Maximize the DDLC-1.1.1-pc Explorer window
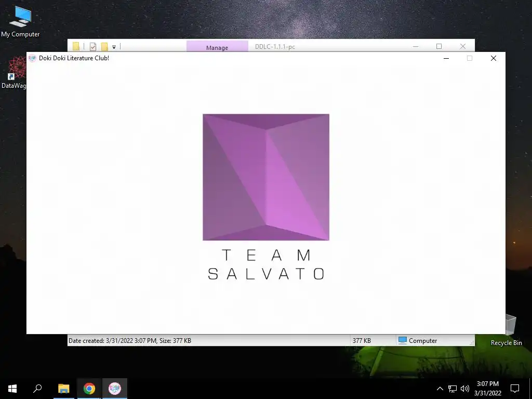 point(439,46)
